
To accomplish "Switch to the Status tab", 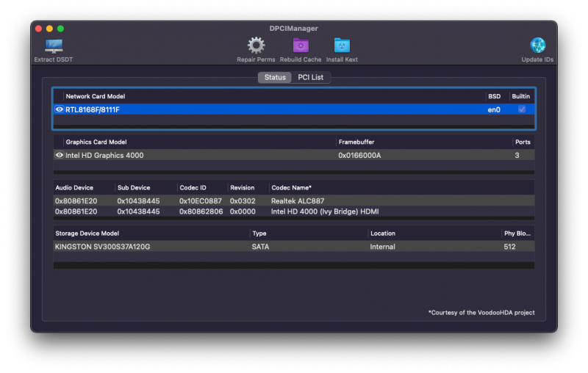I will [x=275, y=77].
